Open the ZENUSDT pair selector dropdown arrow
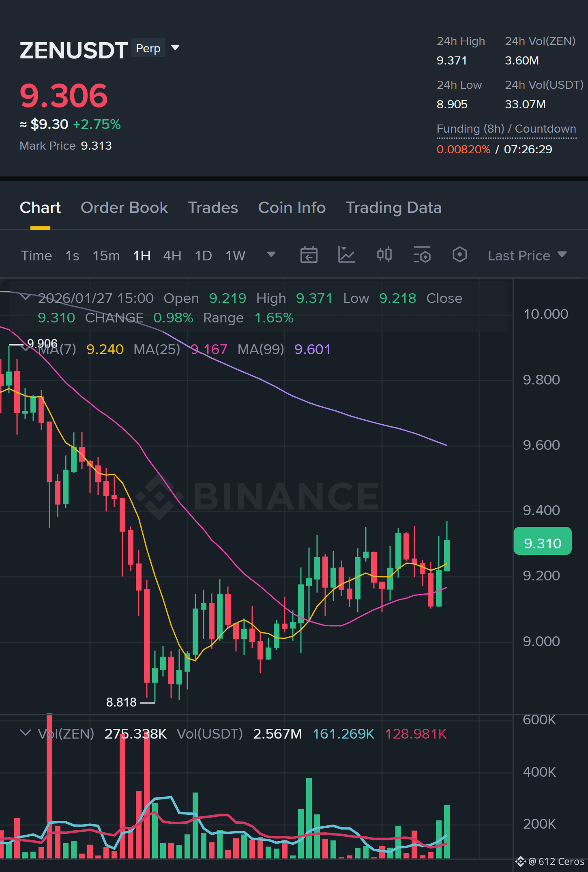588x872 pixels. (x=175, y=48)
